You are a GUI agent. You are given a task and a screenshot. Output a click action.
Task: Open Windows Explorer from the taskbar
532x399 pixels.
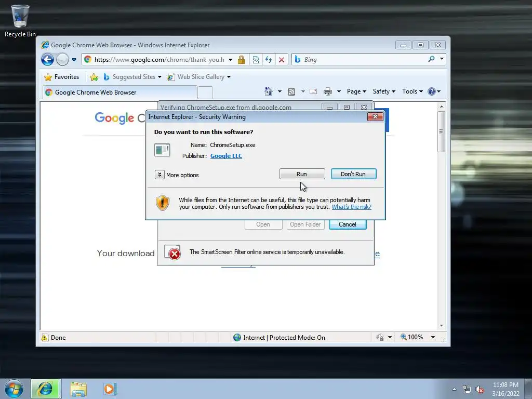(x=78, y=389)
